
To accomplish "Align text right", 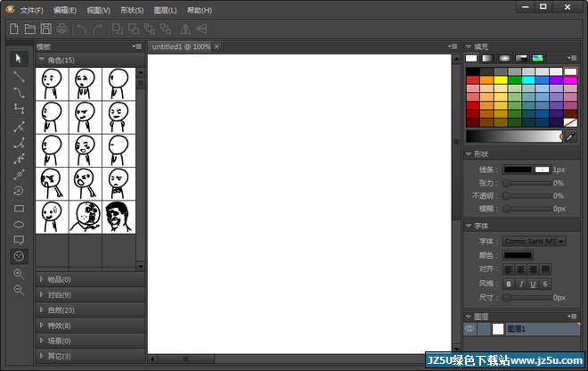I will (533, 269).
